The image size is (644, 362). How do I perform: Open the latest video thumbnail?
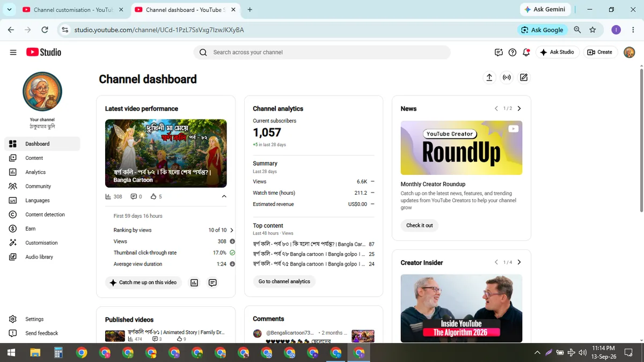(x=166, y=153)
